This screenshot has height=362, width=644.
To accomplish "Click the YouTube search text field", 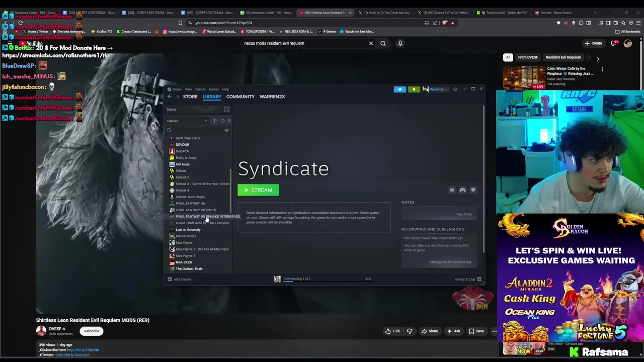I will tap(304, 43).
